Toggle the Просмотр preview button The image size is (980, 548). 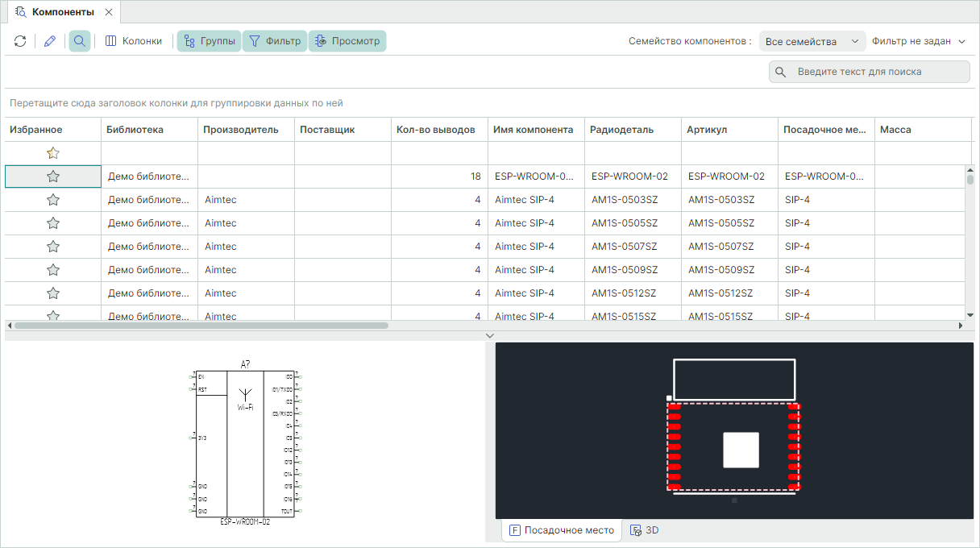coord(347,41)
